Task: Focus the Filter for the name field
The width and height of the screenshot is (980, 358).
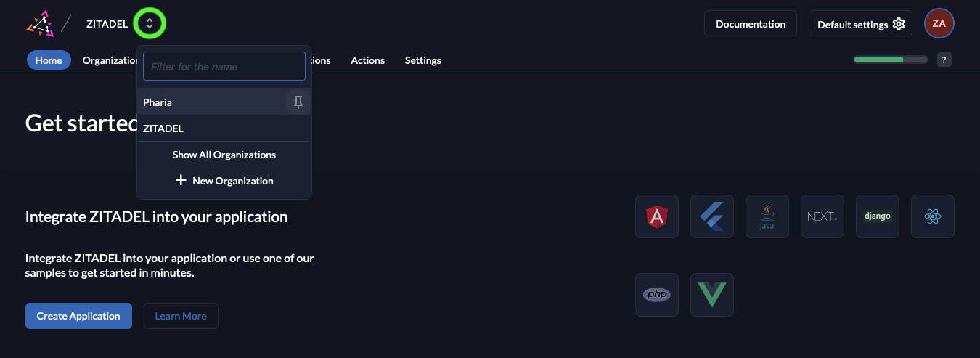Action: (x=224, y=66)
